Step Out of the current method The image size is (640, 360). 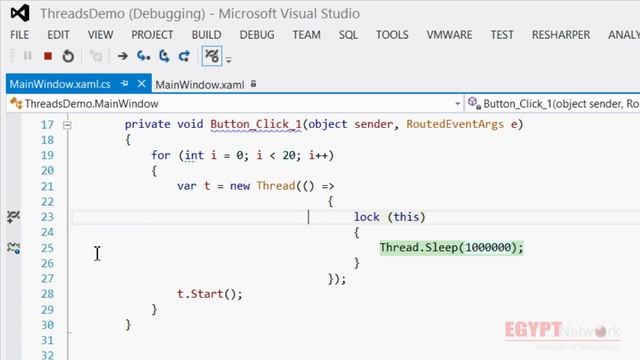pos(184,56)
